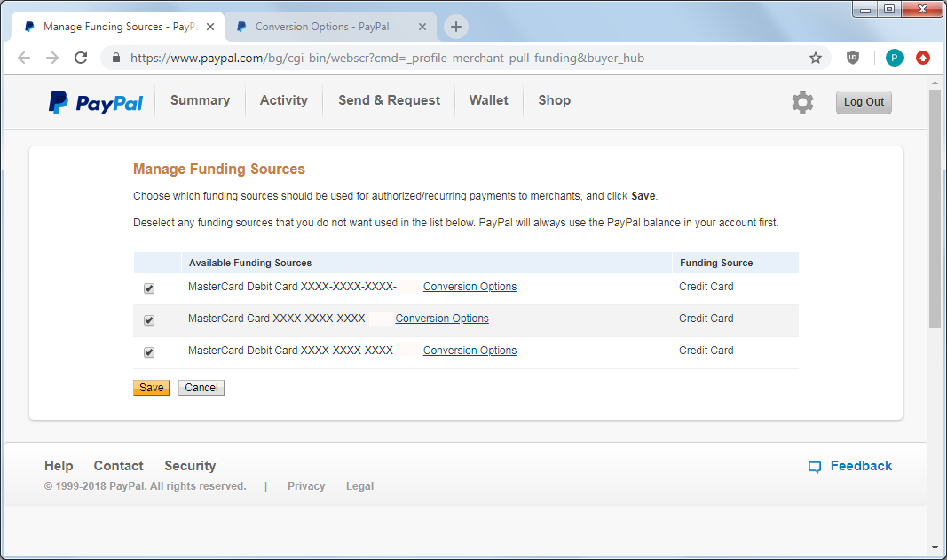
Task: Go to the Summary menu
Action: [200, 100]
